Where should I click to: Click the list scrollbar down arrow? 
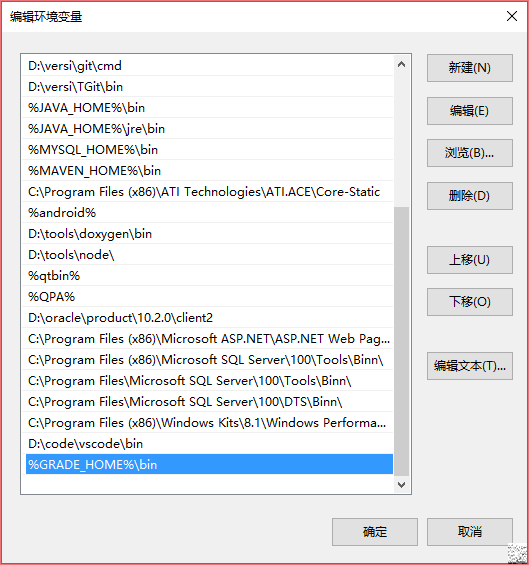tap(401, 484)
